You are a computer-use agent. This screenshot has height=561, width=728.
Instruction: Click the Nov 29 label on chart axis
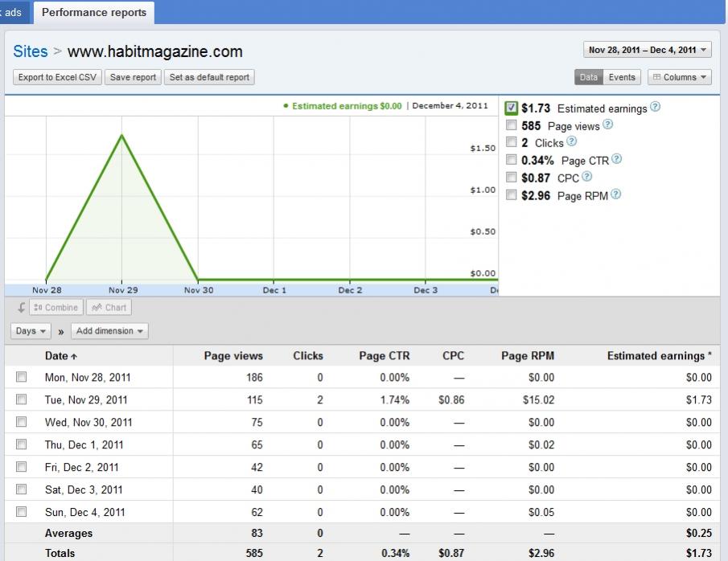(x=123, y=290)
